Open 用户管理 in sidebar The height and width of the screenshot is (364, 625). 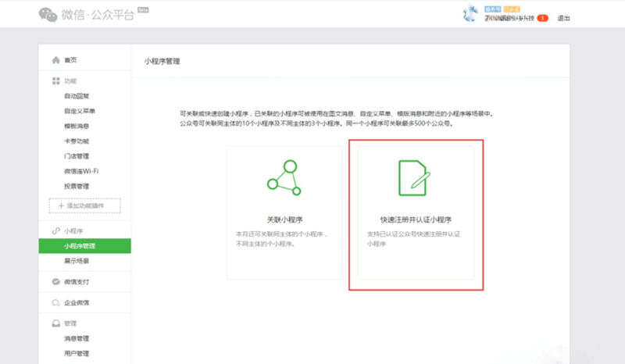[x=77, y=353]
